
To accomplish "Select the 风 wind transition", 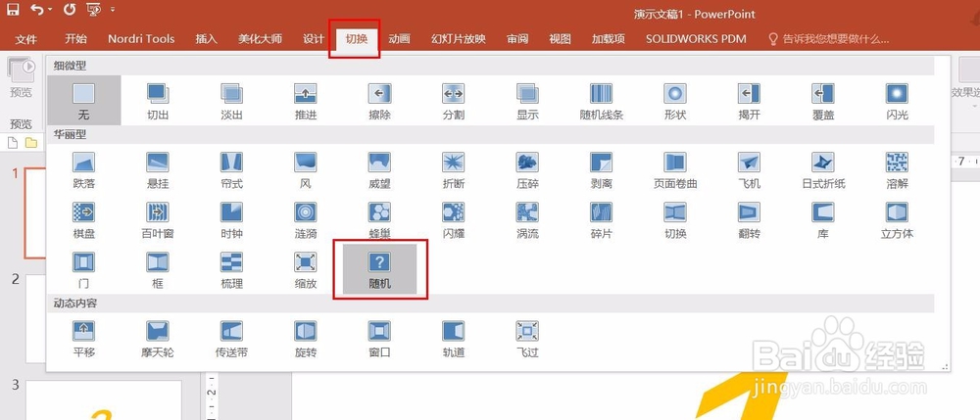I will [x=306, y=169].
